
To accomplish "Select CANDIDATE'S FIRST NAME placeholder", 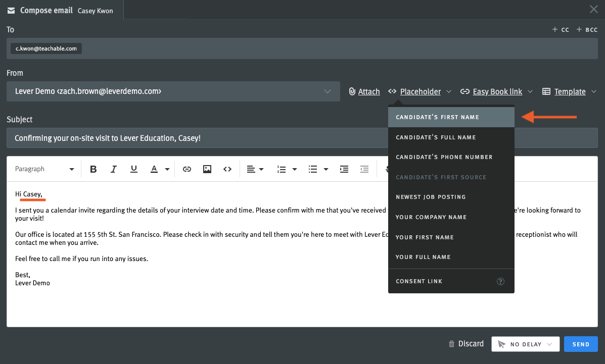I will [x=438, y=117].
